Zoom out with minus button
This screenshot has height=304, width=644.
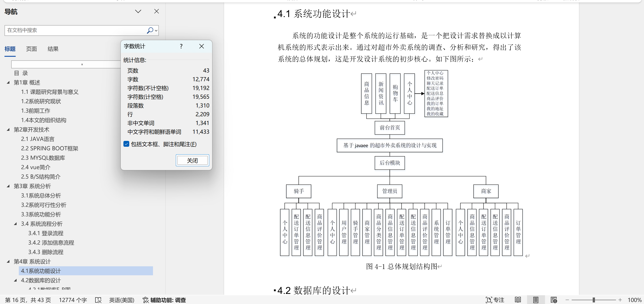point(567,300)
